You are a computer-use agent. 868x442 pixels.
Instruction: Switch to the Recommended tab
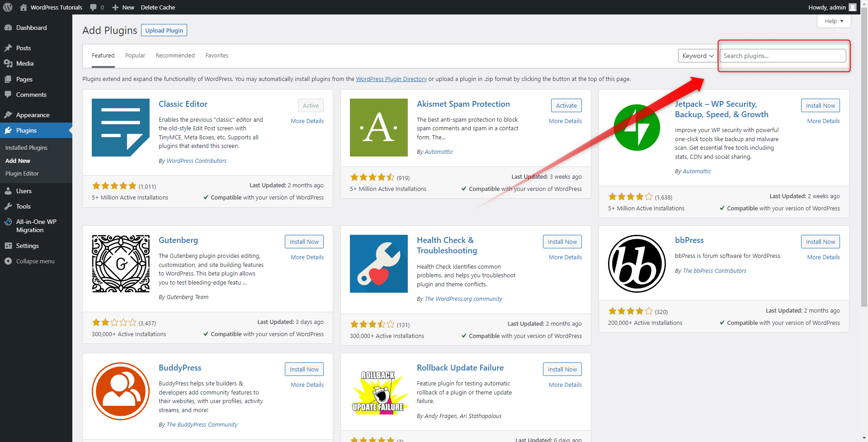coord(175,56)
